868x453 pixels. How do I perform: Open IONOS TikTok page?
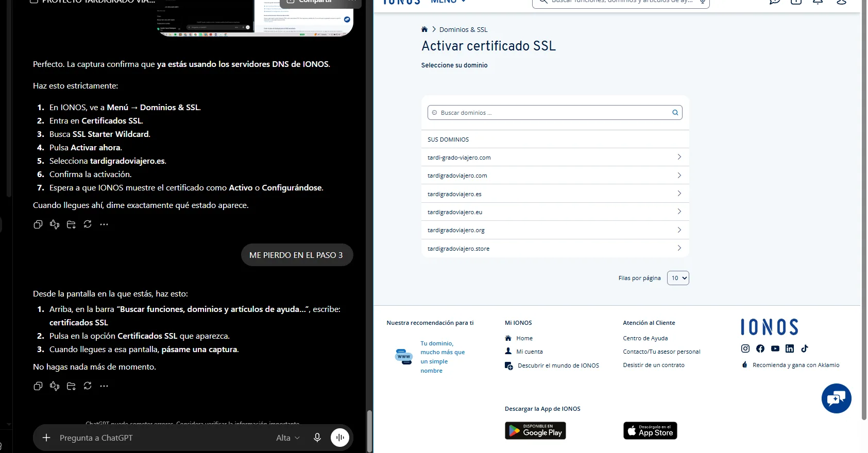coord(805,349)
